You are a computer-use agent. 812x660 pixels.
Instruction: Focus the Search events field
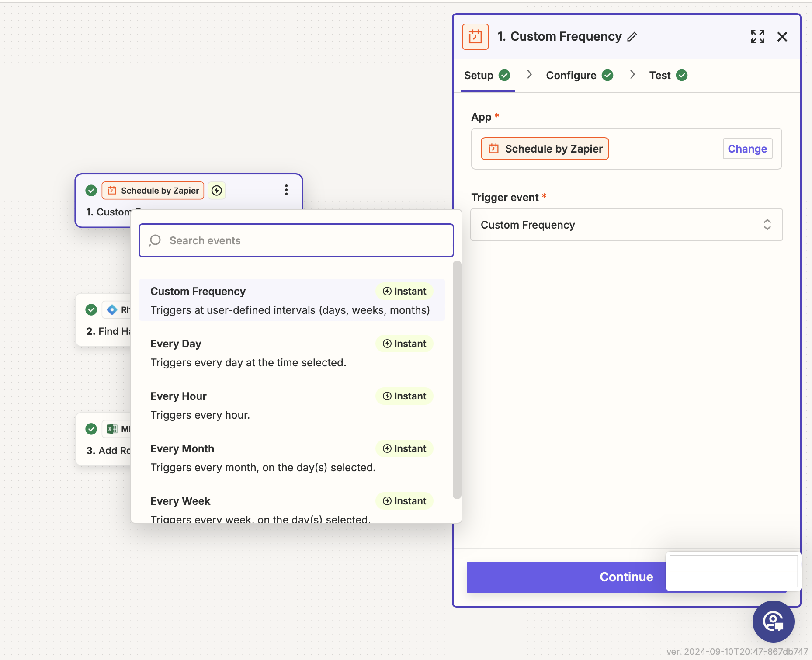pyautogui.click(x=296, y=240)
